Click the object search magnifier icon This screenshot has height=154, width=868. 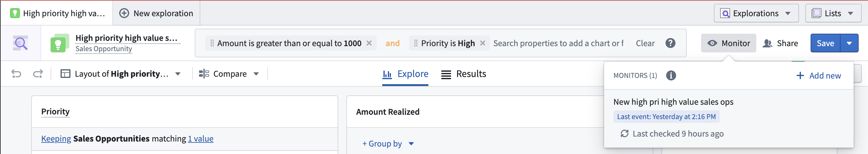point(20,43)
